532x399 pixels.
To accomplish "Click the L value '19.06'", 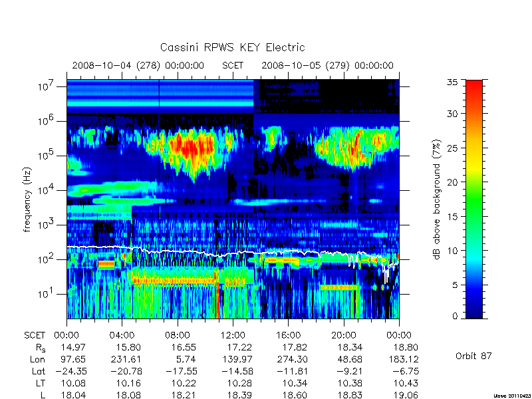I will click(406, 395).
